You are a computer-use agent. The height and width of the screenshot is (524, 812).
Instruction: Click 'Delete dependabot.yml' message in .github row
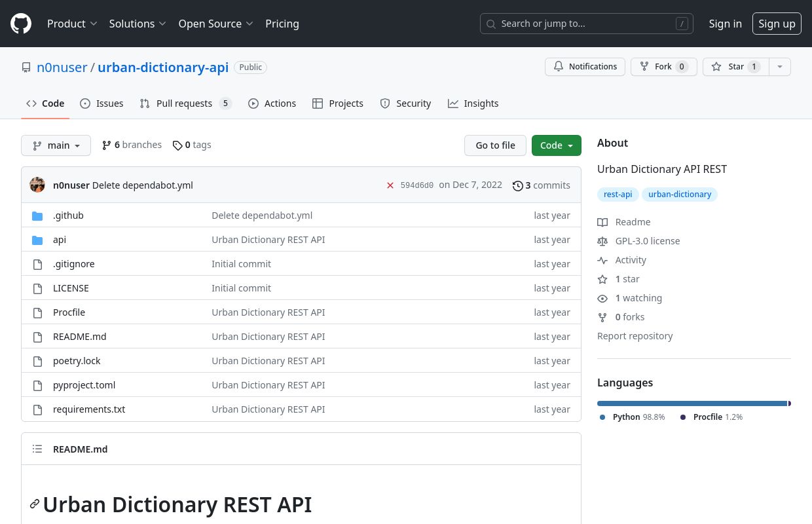(262, 215)
